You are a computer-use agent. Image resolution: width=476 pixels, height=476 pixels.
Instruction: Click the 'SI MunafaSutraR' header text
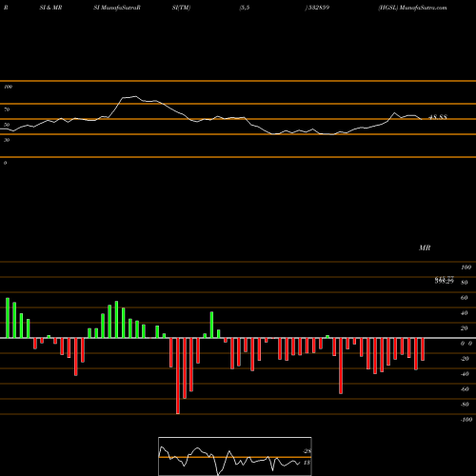pyautogui.click(x=117, y=8)
